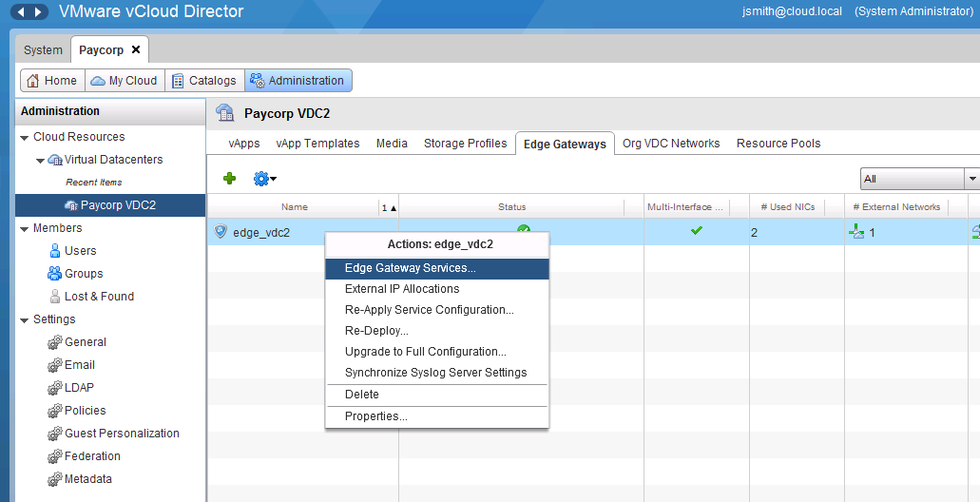The image size is (980, 502).
Task: Click the Virtual Datacenters cloud icon
Action: point(55,160)
